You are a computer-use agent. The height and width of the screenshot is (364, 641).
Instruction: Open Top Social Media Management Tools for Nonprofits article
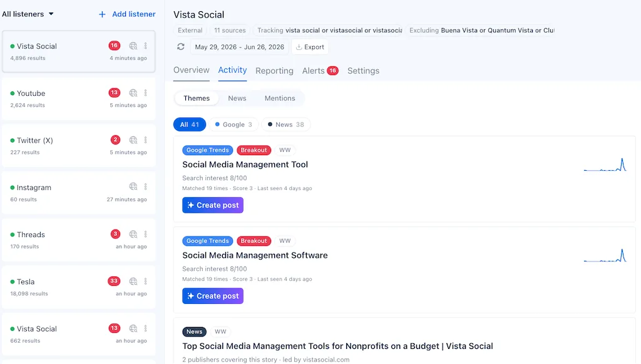(337, 346)
